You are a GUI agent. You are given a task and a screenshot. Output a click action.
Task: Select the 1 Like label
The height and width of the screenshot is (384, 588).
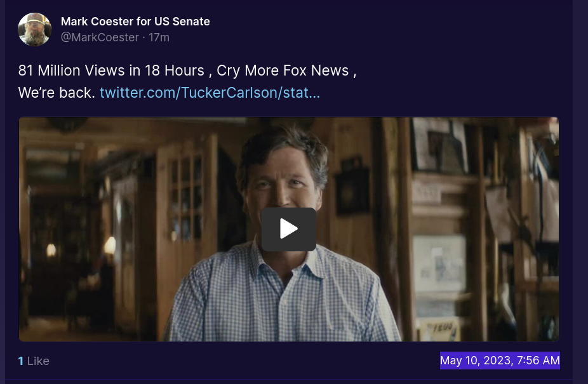[x=34, y=361]
